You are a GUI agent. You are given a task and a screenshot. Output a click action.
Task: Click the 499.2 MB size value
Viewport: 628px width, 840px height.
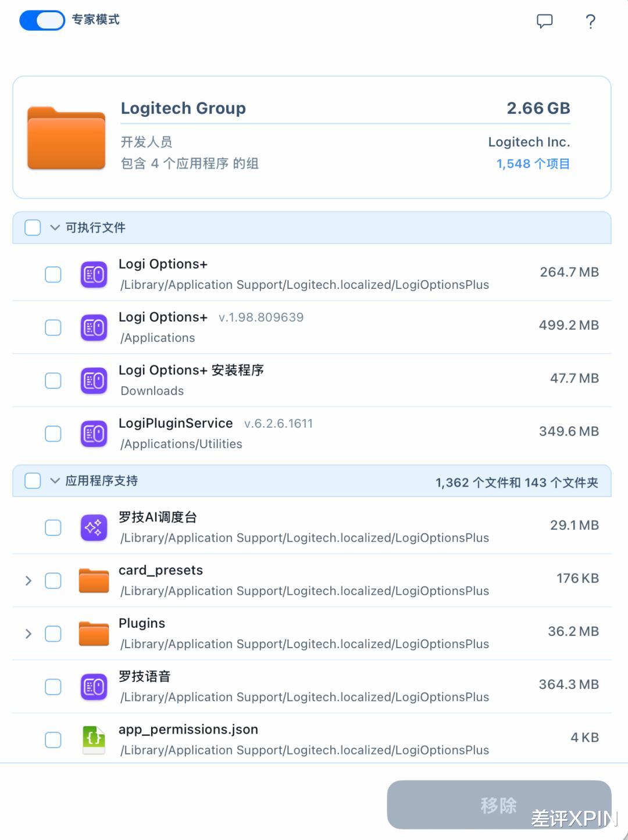569,325
